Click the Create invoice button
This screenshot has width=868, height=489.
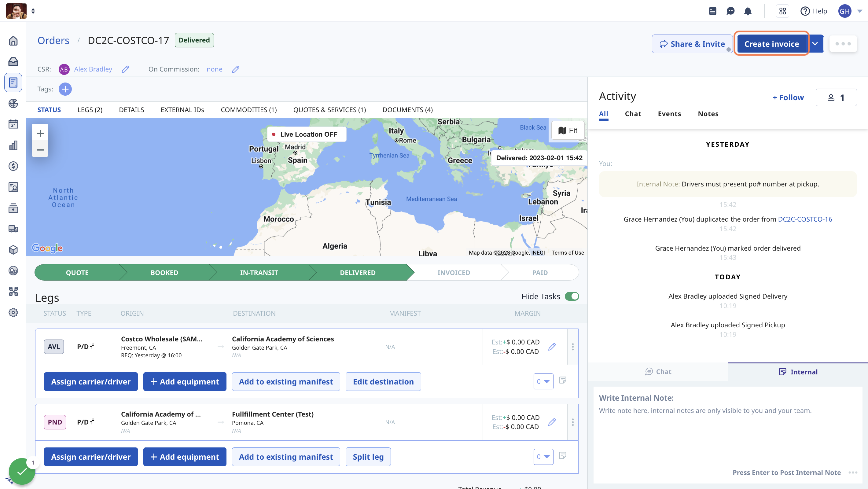[x=772, y=44]
